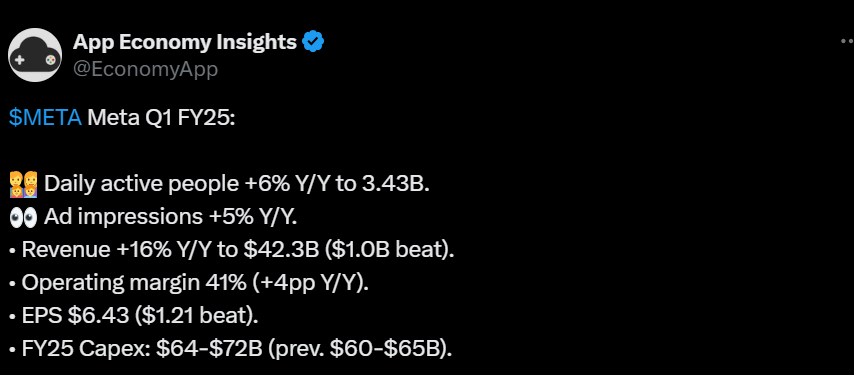This screenshot has width=854, height=375.
Task: Click the '(prev. $60-$65B)' text
Action: (x=359, y=349)
